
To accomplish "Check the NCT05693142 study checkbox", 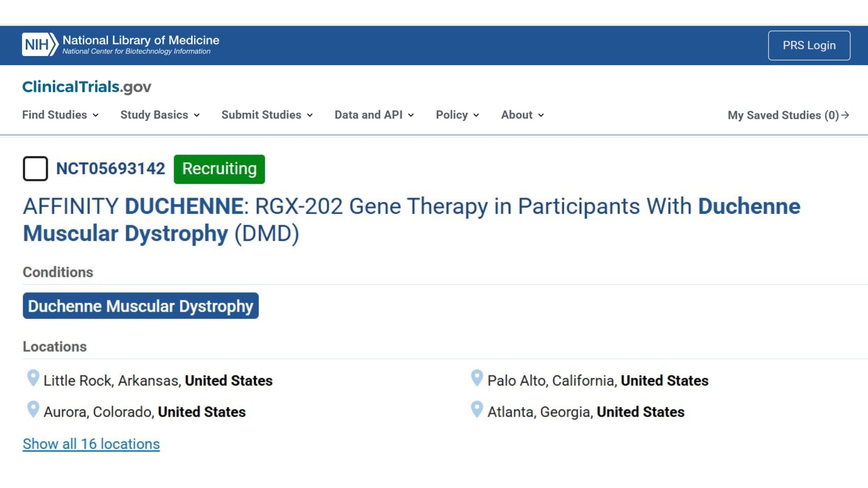I will [x=35, y=169].
